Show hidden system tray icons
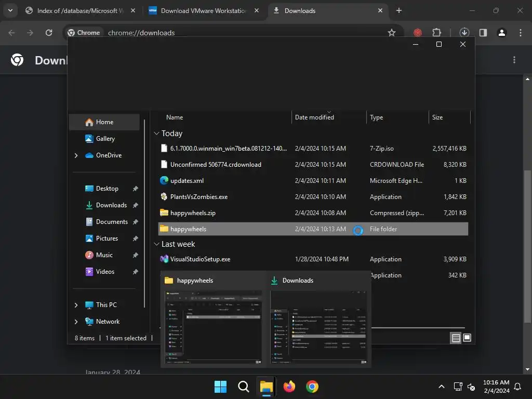Viewport: 532px width, 399px height. [x=442, y=387]
